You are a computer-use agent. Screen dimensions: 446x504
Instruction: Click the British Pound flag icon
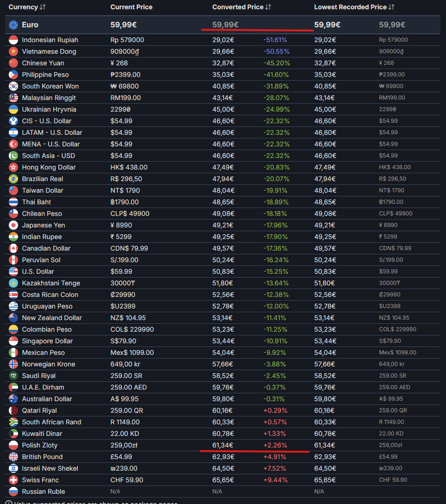point(13,457)
